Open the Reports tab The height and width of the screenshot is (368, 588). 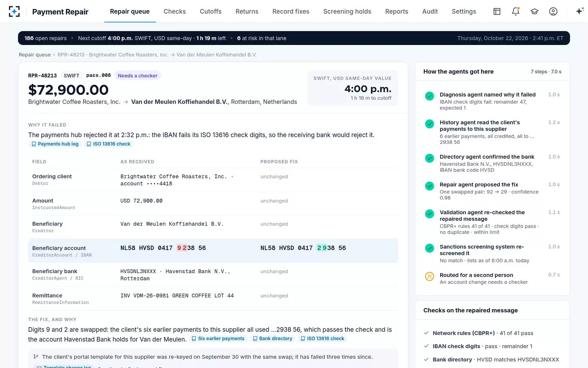[396, 11]
